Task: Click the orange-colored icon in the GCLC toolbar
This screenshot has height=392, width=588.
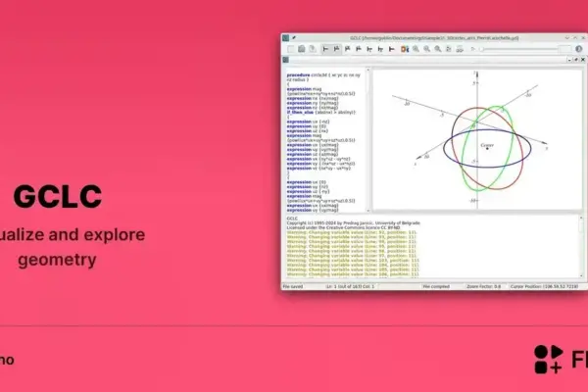Action: coord(404,49)
